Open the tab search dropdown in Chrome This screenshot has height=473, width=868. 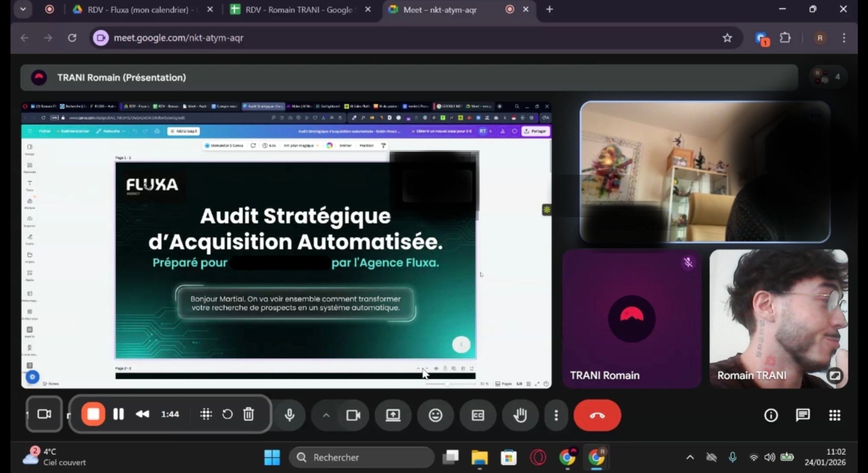tap(23, 9)
